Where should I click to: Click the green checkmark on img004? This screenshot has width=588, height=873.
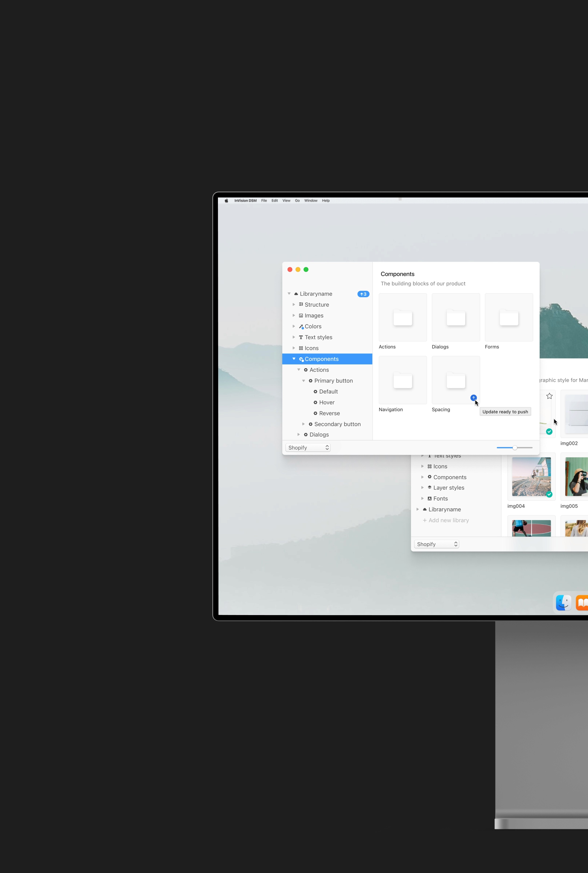tap(549, 494)
